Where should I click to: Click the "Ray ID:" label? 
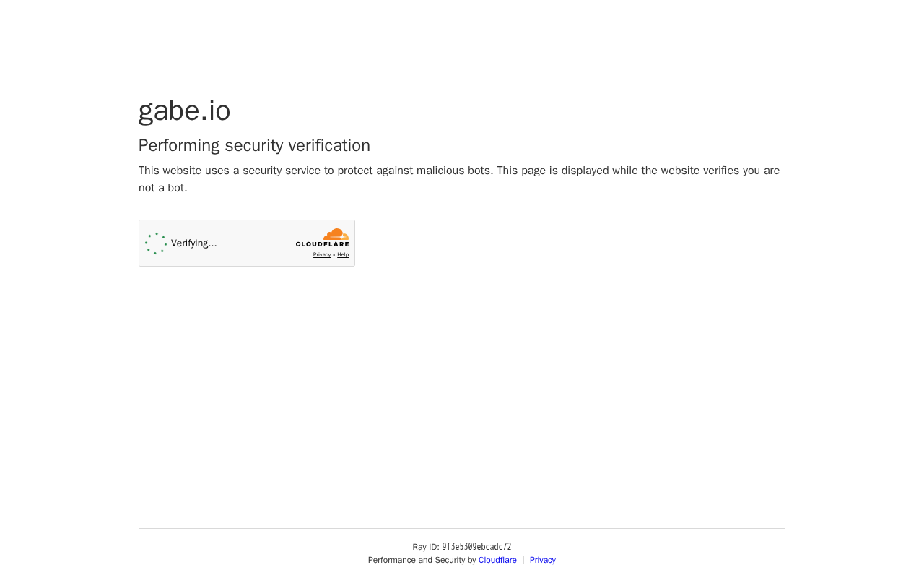click(426, 547)
